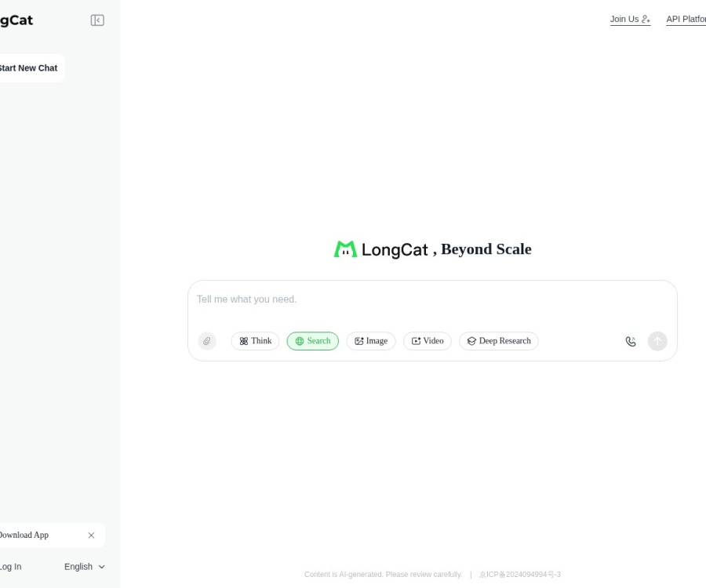Open the API Platform link

[686, 20]
